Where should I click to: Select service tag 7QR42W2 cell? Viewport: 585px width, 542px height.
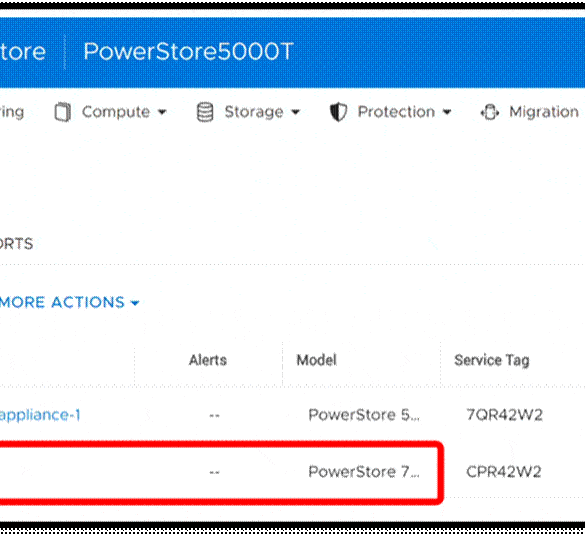click(504, 415)
